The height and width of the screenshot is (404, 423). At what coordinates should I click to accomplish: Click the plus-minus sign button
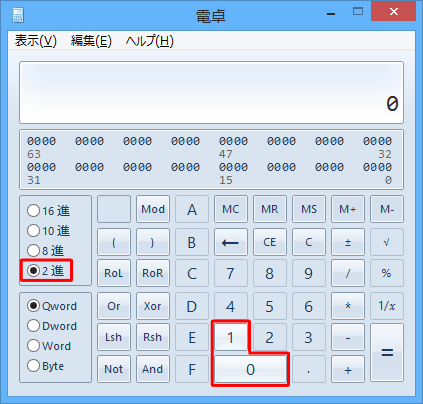click(x=348, y=242)
